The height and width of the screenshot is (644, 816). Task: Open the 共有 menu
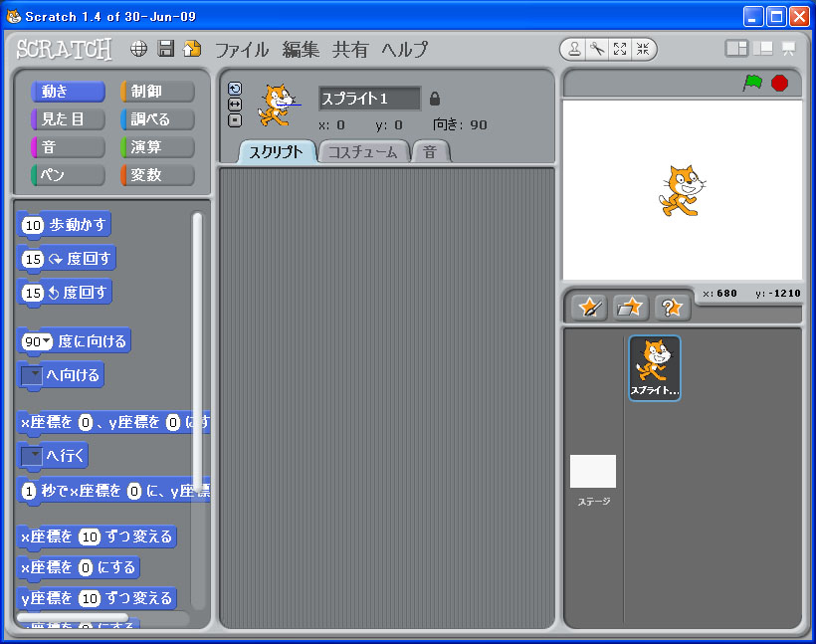pos(350,50)
